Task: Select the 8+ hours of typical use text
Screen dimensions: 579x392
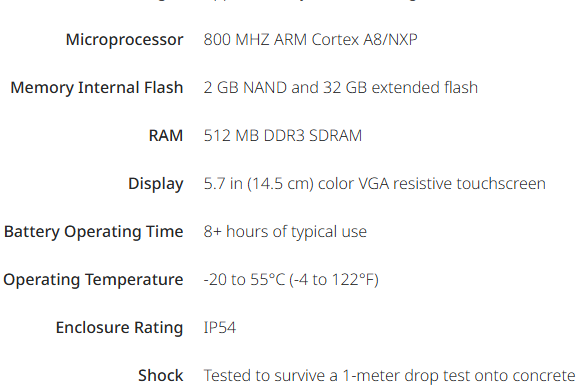Action: point(285,232)
